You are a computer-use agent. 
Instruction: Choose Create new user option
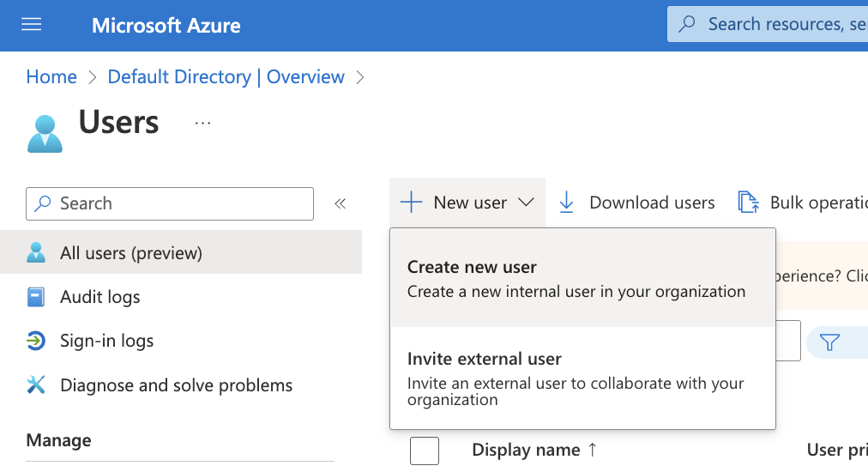(x=582, y=278)
